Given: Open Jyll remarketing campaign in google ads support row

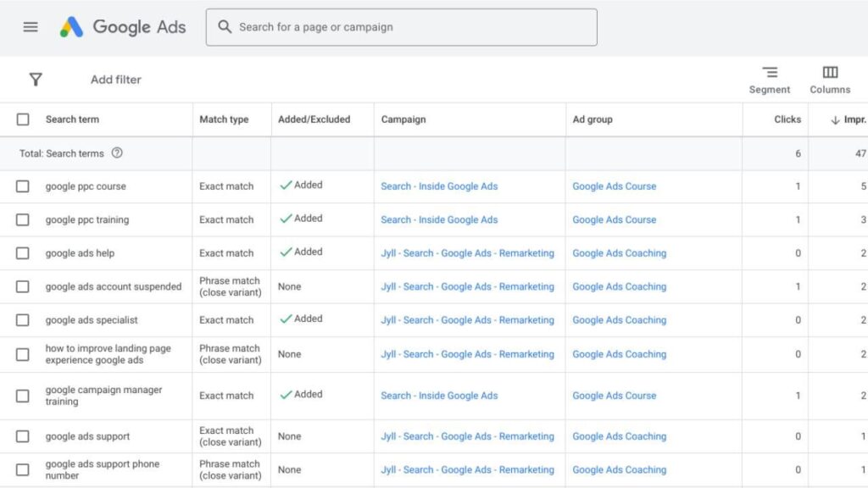Looking at the screenshot, I should click(x=467, y=436).
